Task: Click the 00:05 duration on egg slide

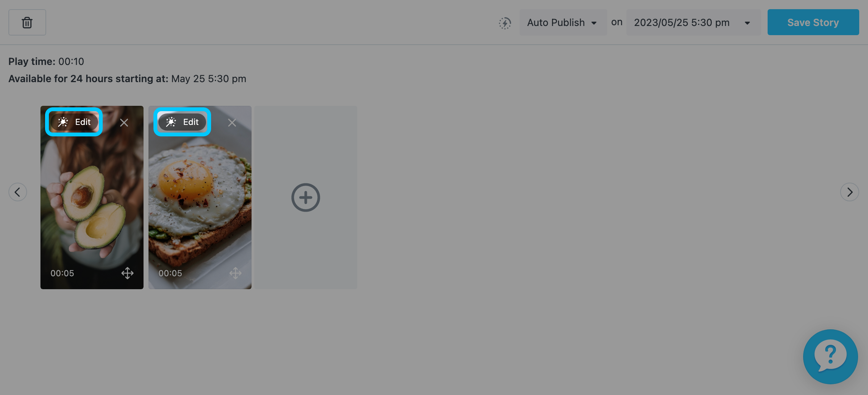Action: point(170,273)
